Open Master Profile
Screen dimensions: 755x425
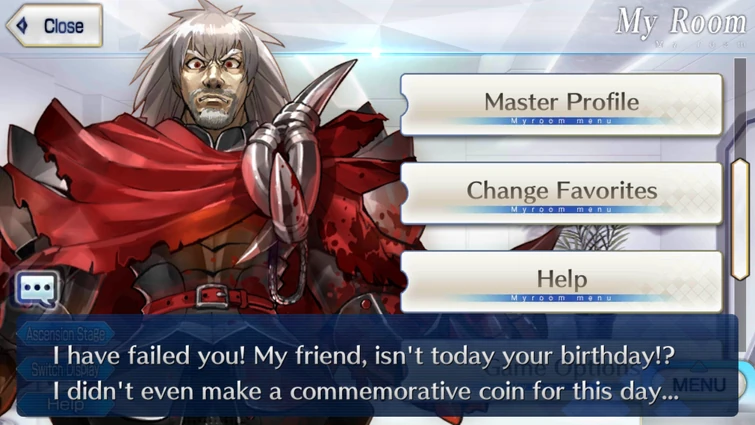pyautogui.click(x=561, y=104)
